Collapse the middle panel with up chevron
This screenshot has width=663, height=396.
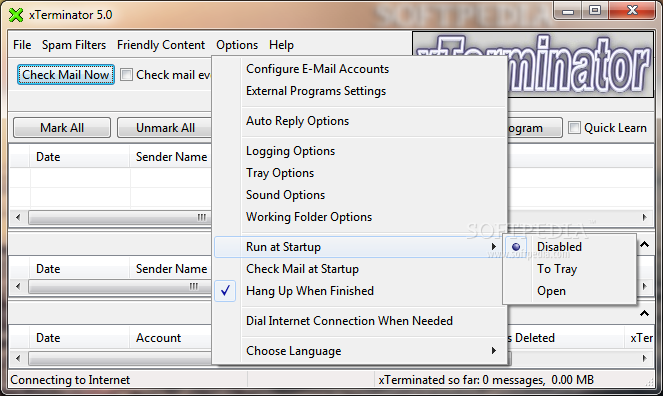coord(644,244)
